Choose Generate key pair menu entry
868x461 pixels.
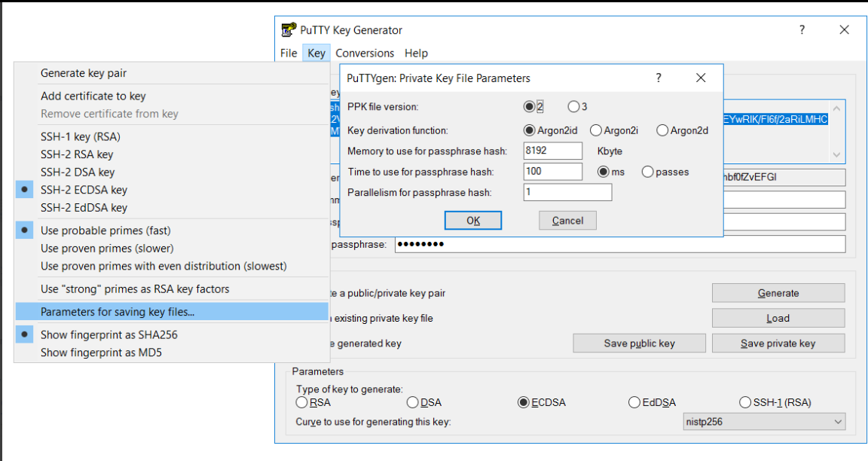click(172, 73)
